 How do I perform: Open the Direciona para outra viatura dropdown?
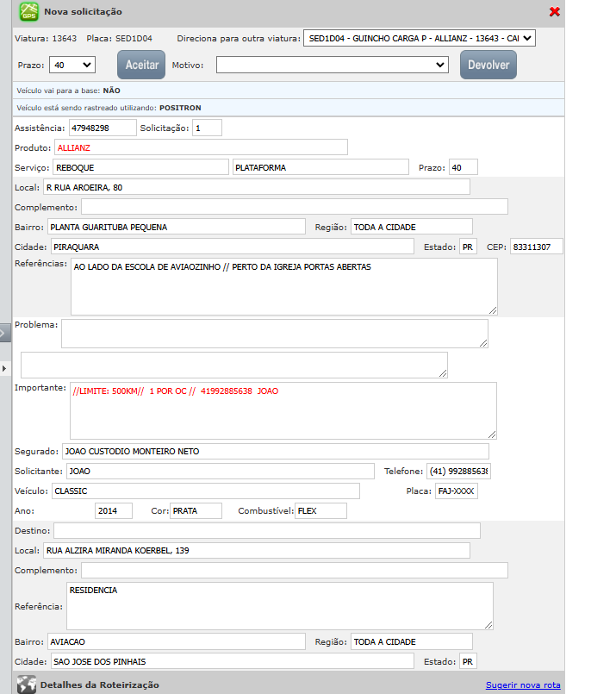pyautogui.click(x=420, y=39)
